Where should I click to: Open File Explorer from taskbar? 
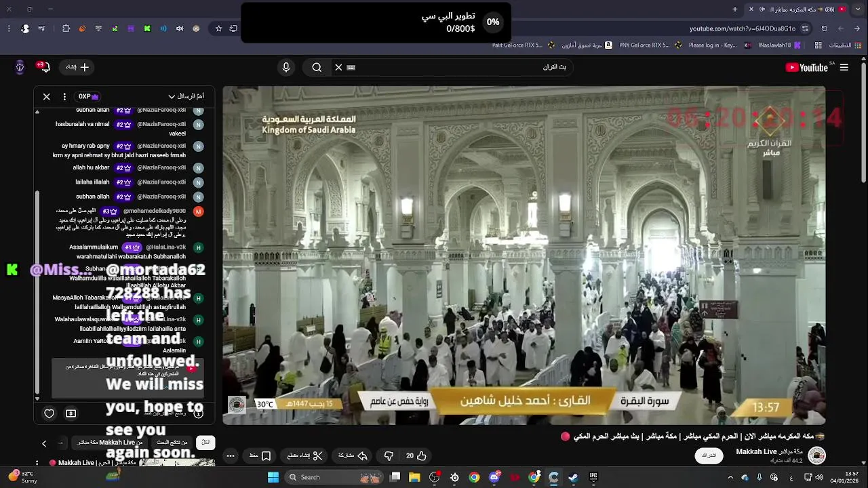point(414,477)
